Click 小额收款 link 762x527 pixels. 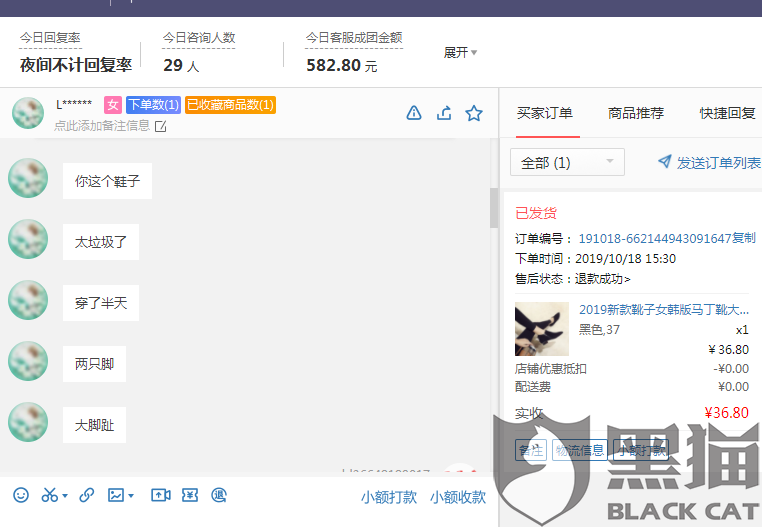coord(458,497)
